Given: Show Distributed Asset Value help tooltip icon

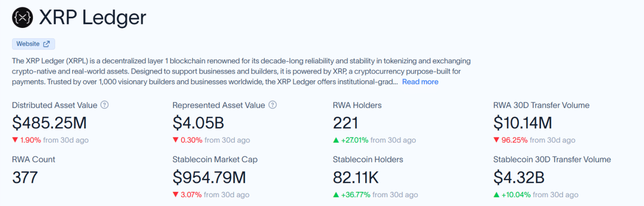Looking at the screenshot, I should point(104,105).
